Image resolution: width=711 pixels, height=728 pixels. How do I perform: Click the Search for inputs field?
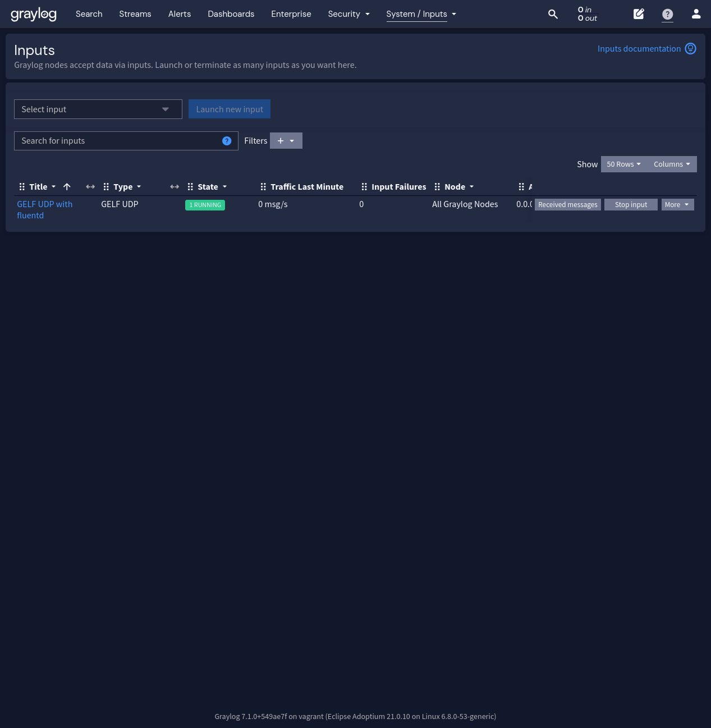click(126, 141)
